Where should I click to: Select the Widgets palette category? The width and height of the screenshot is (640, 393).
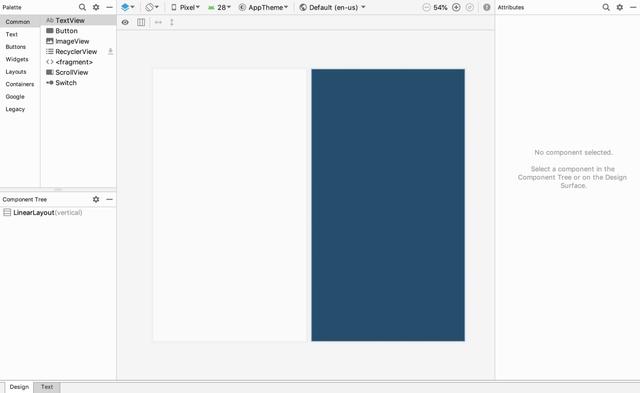click(x=20, y=59)
